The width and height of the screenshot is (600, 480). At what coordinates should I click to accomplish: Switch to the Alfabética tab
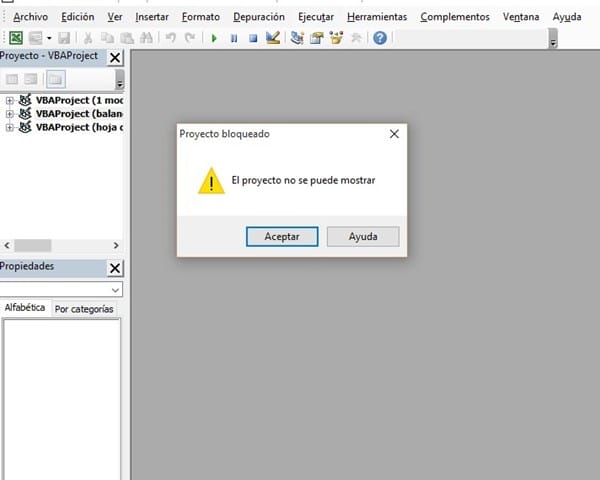(x=25, y=307)
